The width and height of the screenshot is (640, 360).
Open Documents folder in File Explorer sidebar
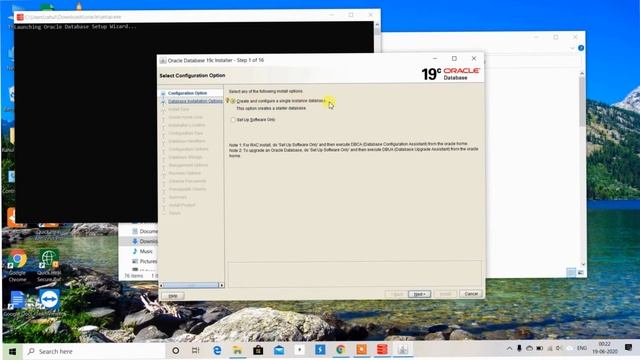pyautogui.click(x=145, y=231)
